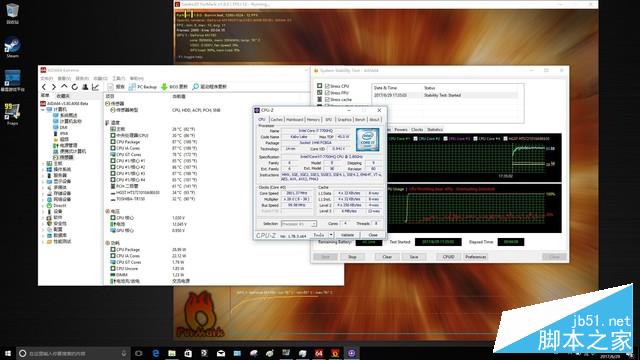This screenshot has width=640, height=360.
Task: Click the Recycle Bin desktop icon
Action: coord(12,13)
